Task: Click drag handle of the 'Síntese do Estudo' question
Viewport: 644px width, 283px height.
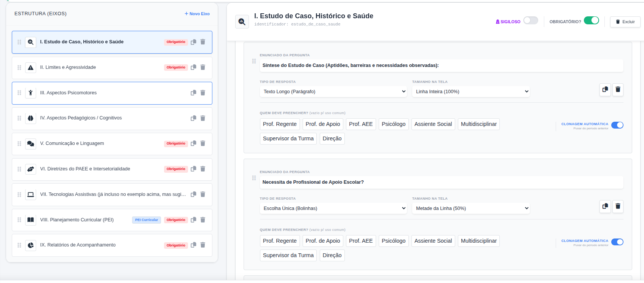Action: pyautogui.click(x=254, y=61)
